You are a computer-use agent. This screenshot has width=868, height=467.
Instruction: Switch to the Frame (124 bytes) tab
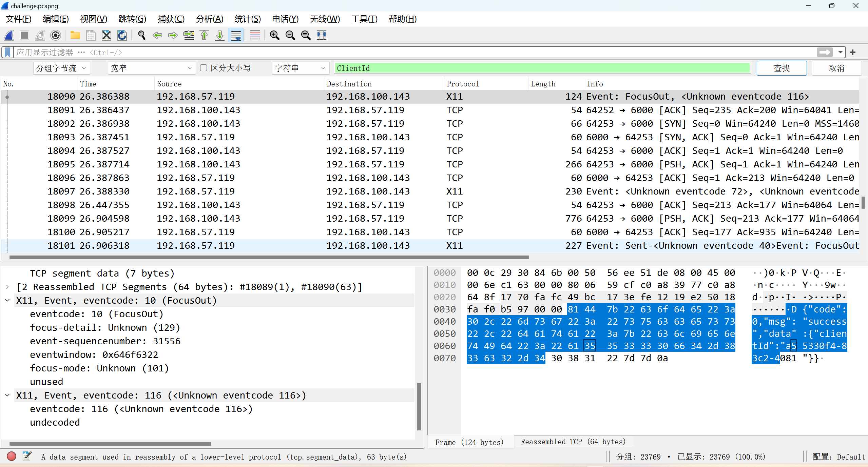click(469, 442)
